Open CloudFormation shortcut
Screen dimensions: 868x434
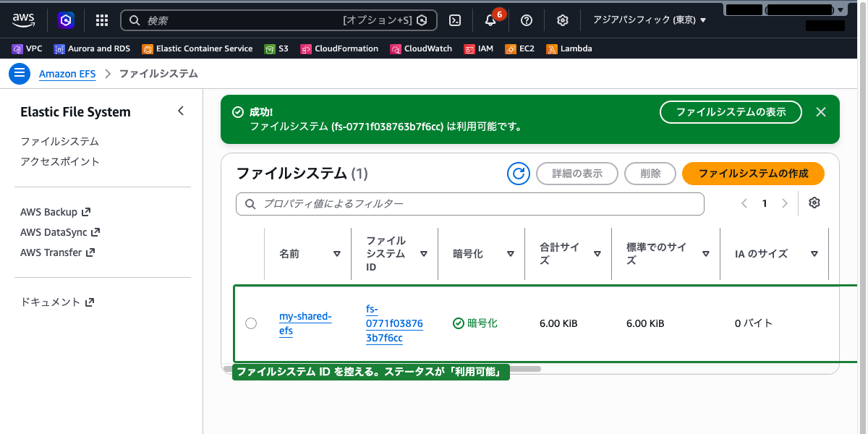pyautogui.click(x=339, y=48)
